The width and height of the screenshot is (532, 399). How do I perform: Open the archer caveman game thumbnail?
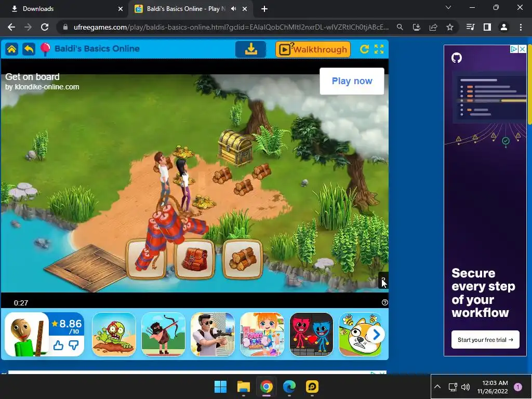163,334
